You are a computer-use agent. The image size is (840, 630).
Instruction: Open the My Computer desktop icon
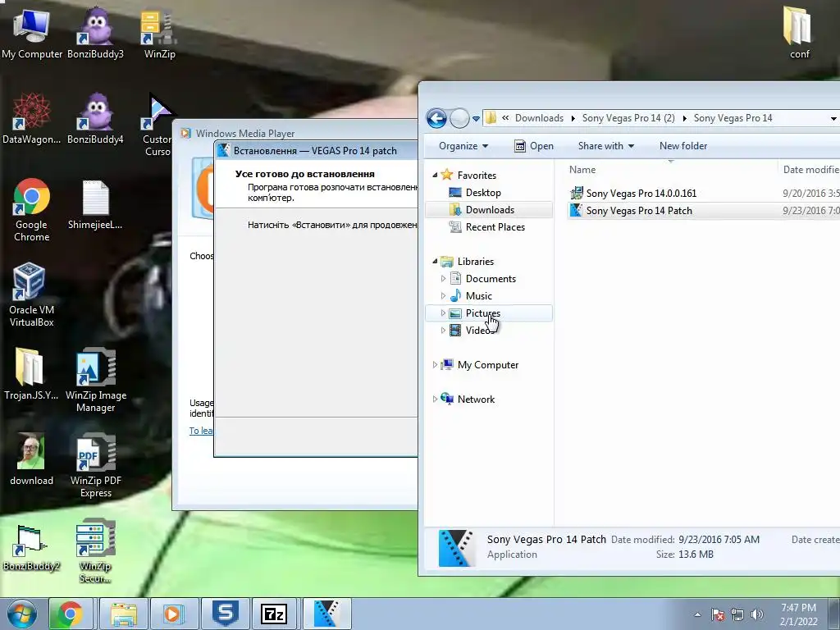pyautogui.click(x=32, y=33)
